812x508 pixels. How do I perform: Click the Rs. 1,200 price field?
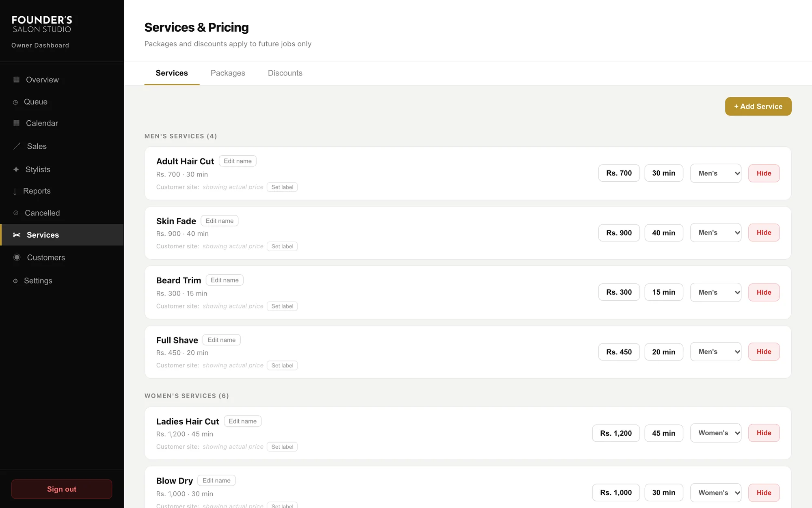pyautogui.click(x=616, y=433)
